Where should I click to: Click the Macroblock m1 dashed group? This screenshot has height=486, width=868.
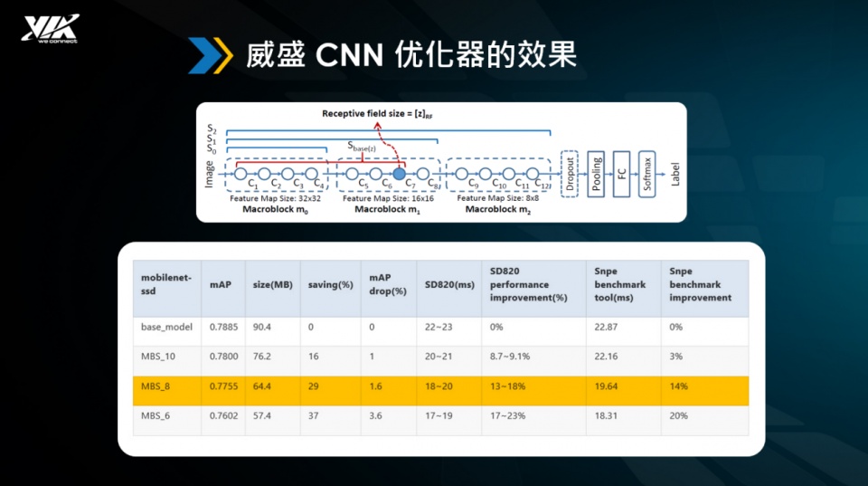389,175
